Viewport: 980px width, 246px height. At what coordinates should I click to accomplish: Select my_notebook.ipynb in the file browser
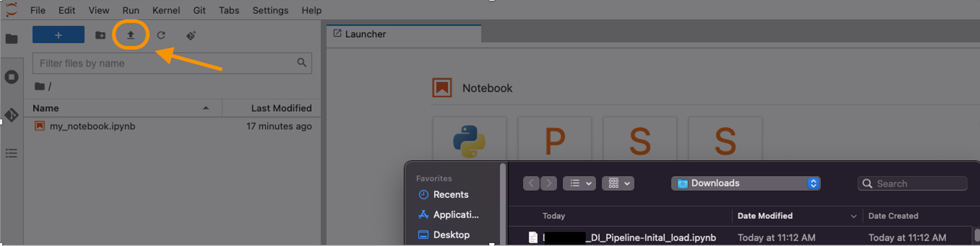coord(172,126)
